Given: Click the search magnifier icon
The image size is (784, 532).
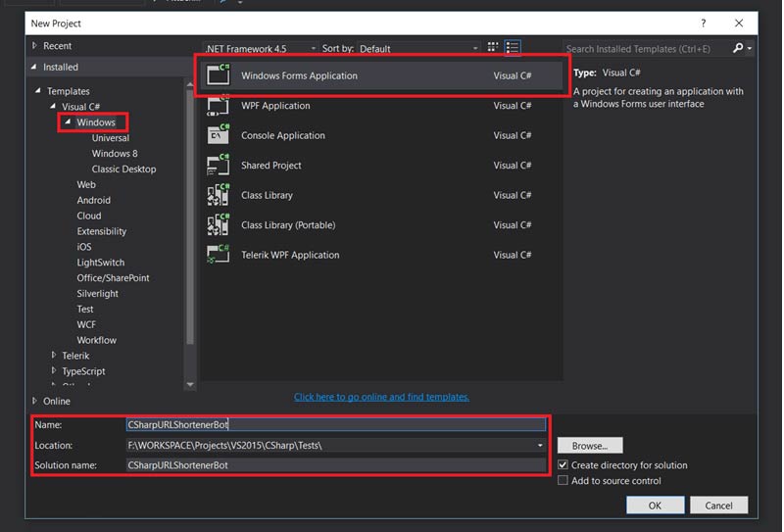Looking at the screenshot, I should tap(738, 48).
